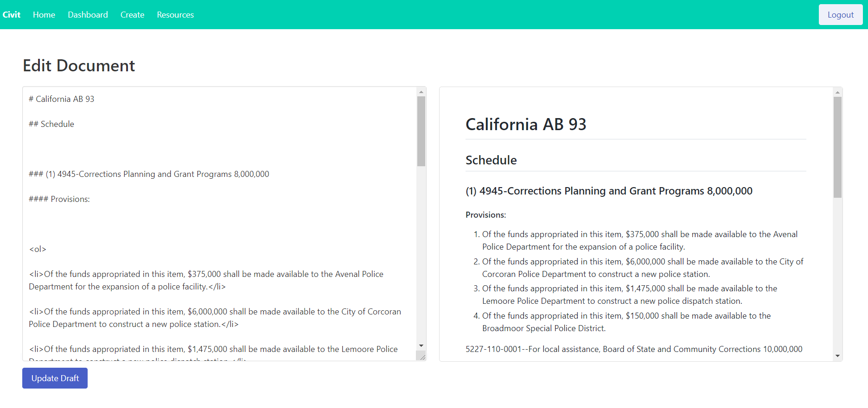Click the '# California AB 93' line in editor

(x=61, y=99)
